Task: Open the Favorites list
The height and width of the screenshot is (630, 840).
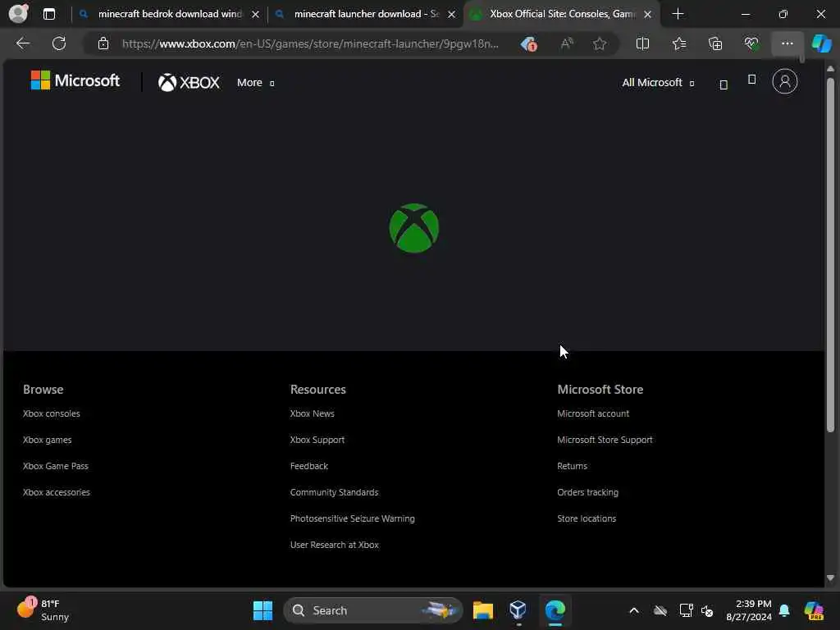Action: [x=679, y=43]
